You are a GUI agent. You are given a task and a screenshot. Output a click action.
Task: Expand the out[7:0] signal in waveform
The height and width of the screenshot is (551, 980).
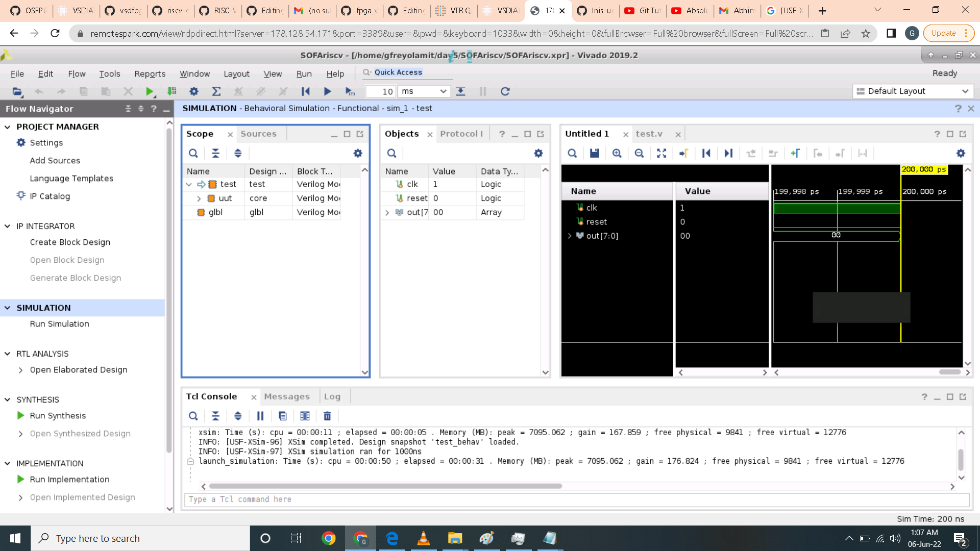coord(570,236)
